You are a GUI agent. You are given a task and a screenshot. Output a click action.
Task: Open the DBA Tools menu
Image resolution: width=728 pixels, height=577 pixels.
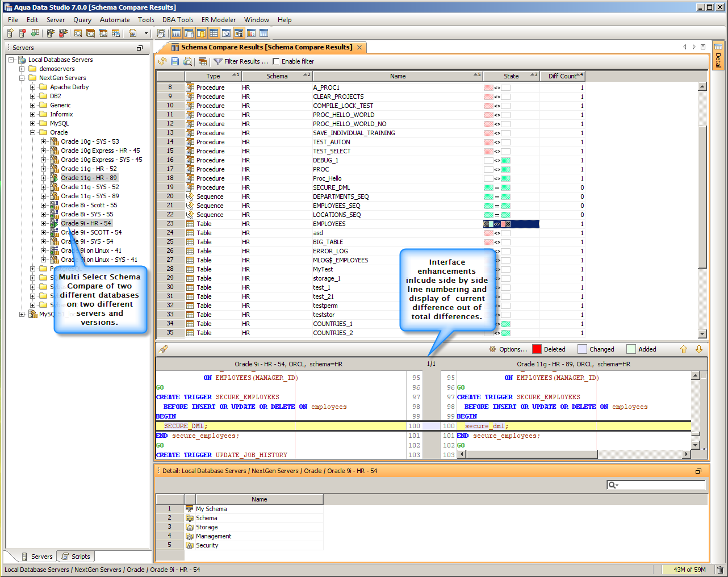coord(178,20)
